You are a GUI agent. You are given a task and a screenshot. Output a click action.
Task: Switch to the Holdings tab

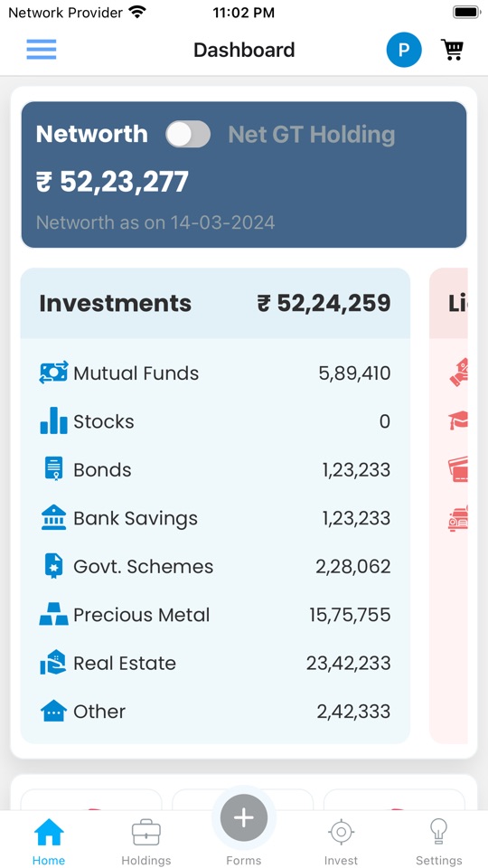[x=146, y=840]
